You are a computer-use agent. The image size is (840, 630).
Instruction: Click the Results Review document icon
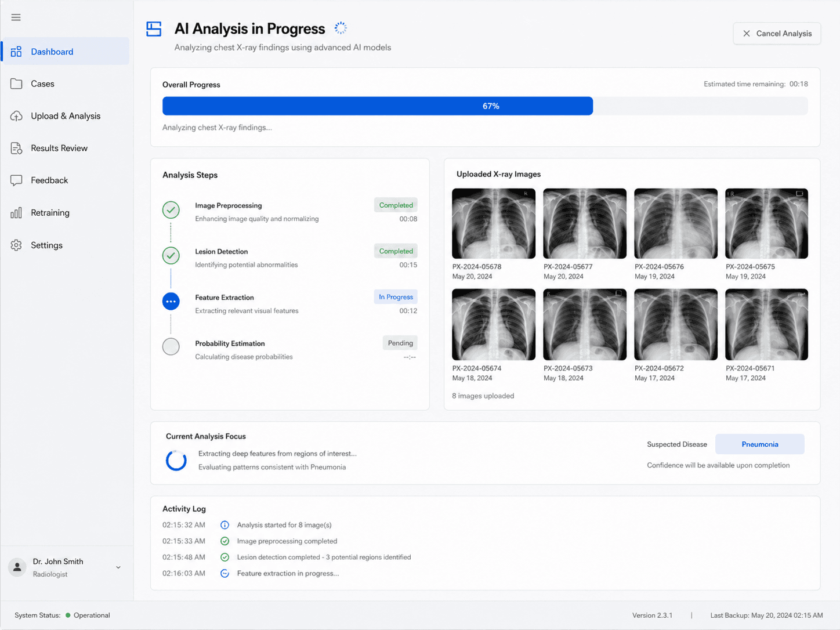pyautogui.click(x=16, y=149)
